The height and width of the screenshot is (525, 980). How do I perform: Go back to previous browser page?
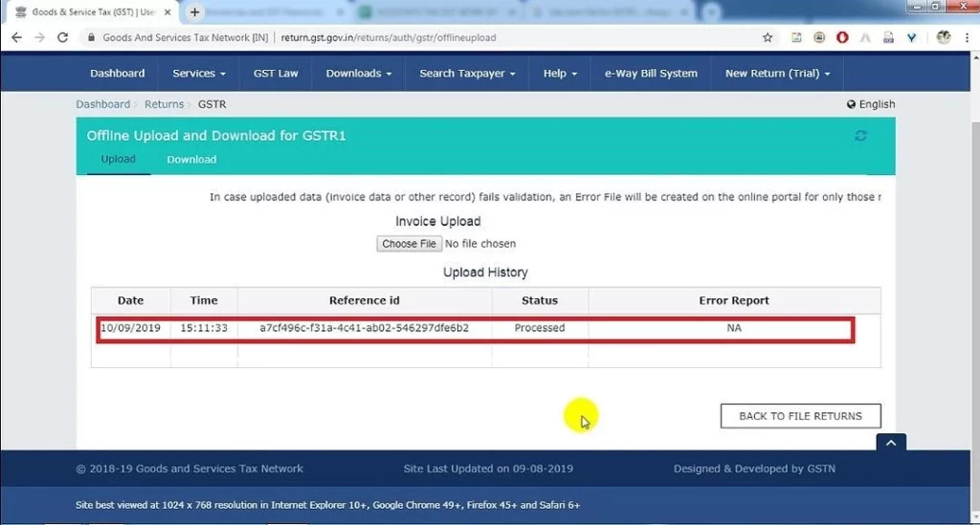click(x=17, y=37)
